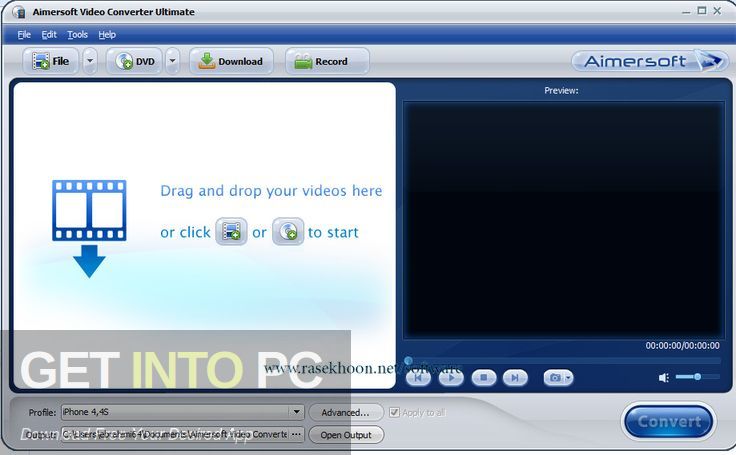Click the Open Output button

[346, 435]
